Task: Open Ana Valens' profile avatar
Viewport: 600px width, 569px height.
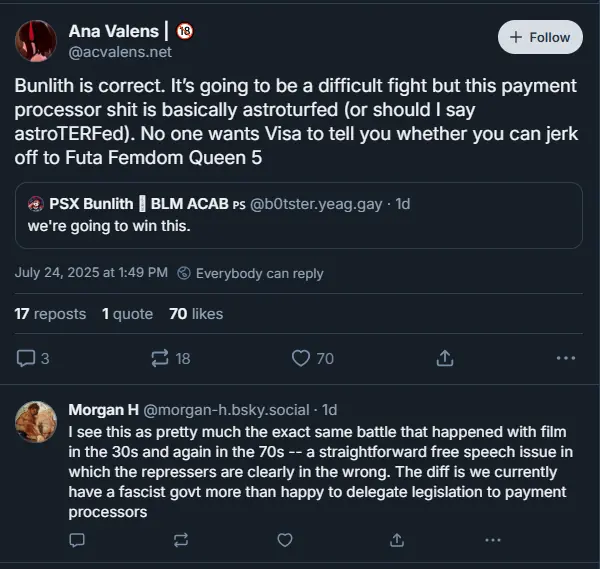Action: [x=35, y=40]
